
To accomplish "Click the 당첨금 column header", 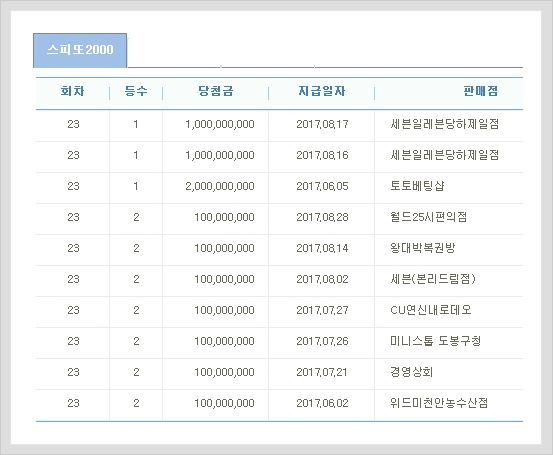I will tap(215, 91).
